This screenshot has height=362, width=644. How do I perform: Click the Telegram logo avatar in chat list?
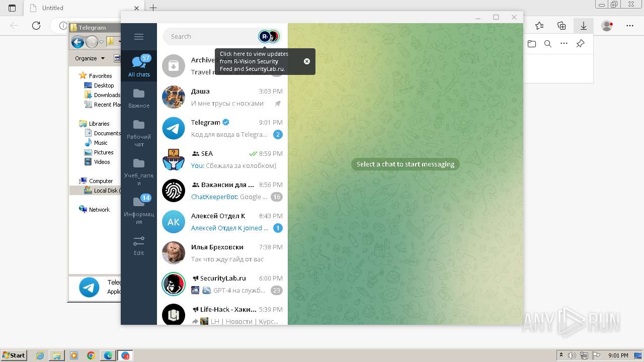(x=174, y=128)
